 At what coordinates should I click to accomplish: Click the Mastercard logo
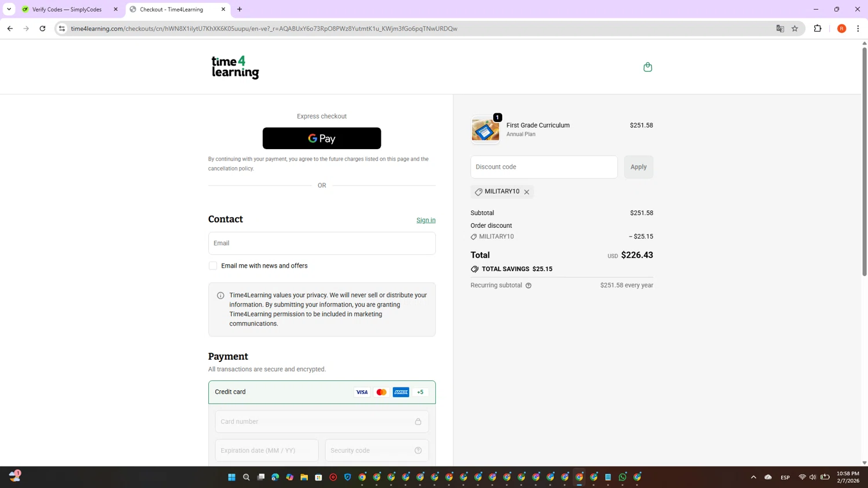pyautogui.click(x=381, y=392)
